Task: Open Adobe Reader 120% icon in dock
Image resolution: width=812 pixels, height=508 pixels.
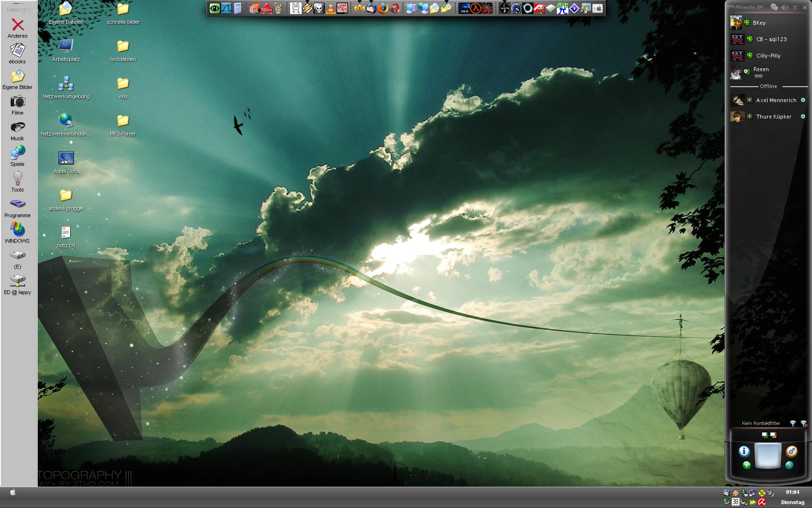Action: click(267, 8)
